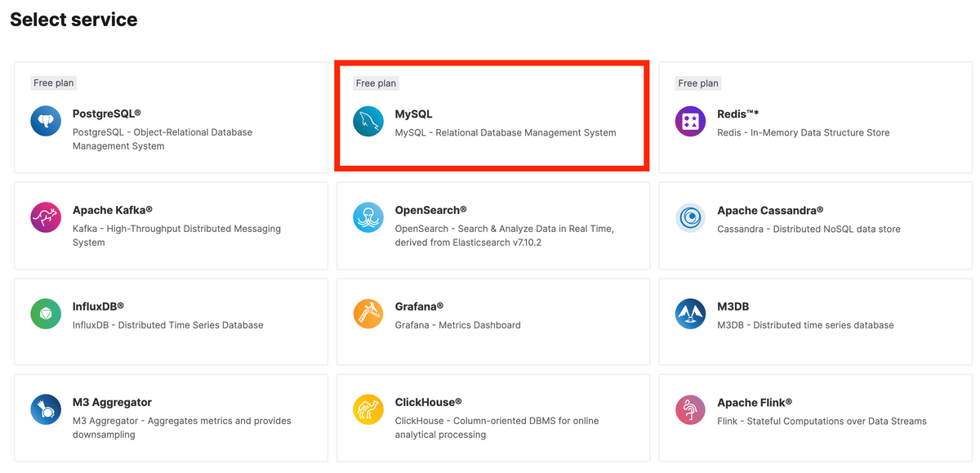Viewport: 980px width, 473px height.
Task: Click the Redis logo icon
Action: coord(690,121)
